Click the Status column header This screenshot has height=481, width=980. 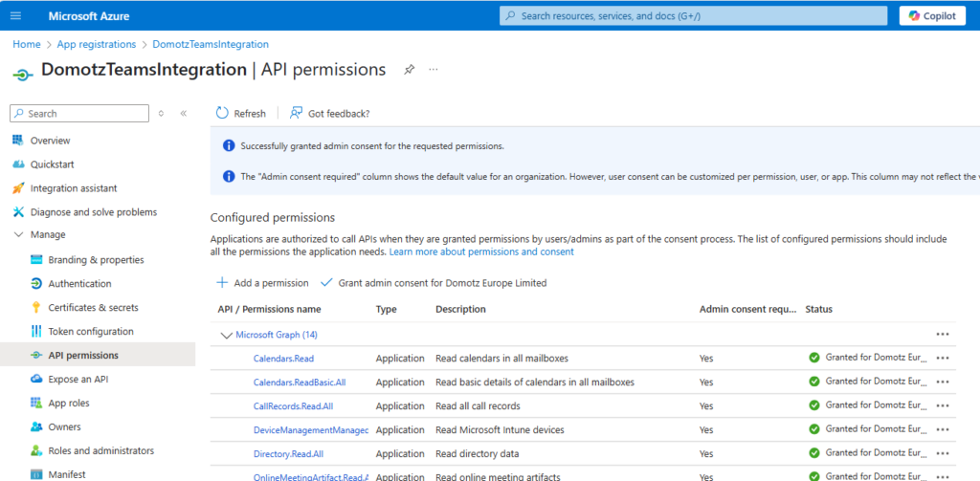[x=819, y=309]
